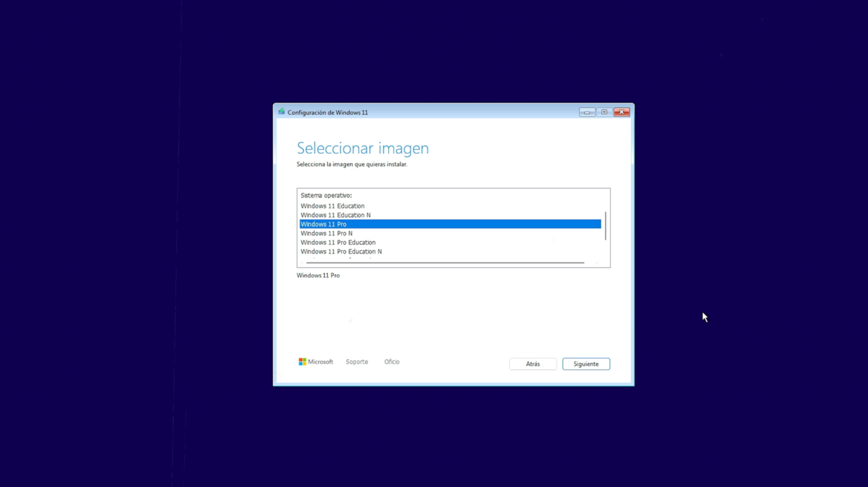The image size is (868, 487).
Task: Open the Oficio link
Action: (x=392, y=362)
